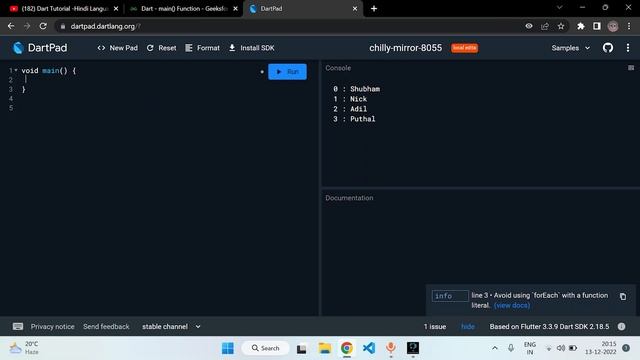This screenshot has width=640, height=360.
Task: Switch to the Dart Tutorial YouTube tab
Action: click(x=63, y=9)
